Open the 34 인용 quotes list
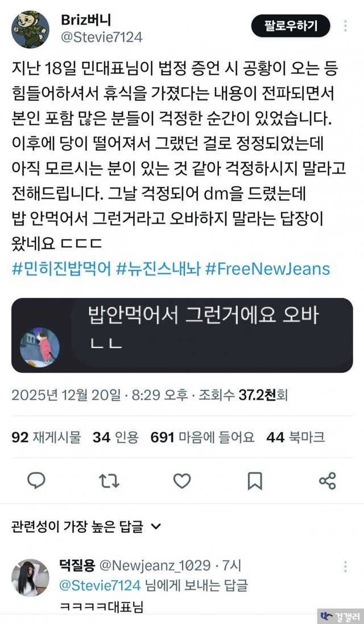The image size is (364, 624). (115, 437)
